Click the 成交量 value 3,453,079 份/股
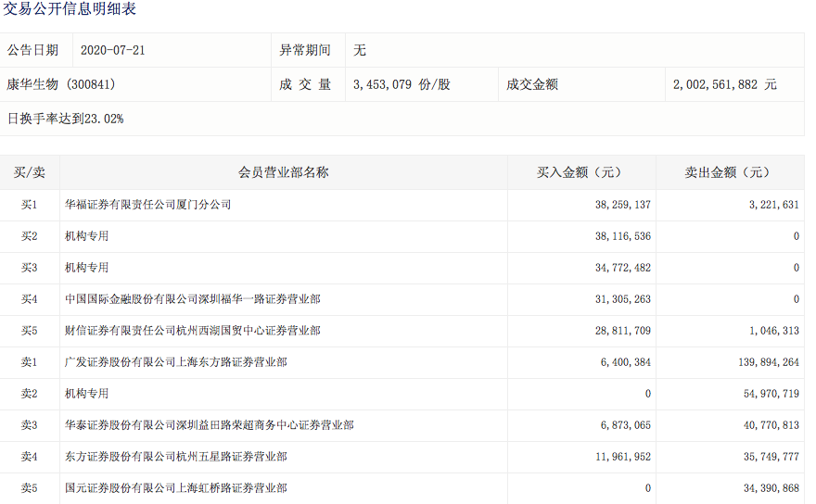This screenshot has height=504, width=816. click(x=402, y=84)
